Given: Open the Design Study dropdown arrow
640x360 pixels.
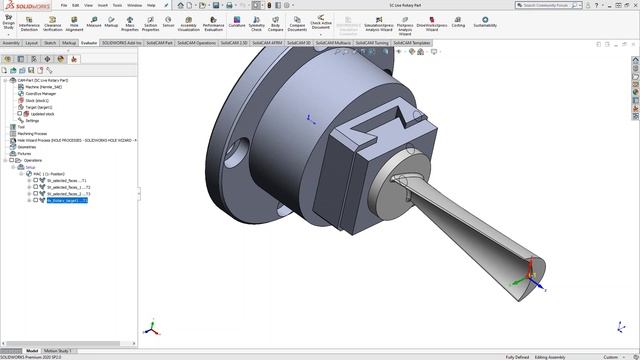Looking at the screenshot, I should click(x=8, y=34).
